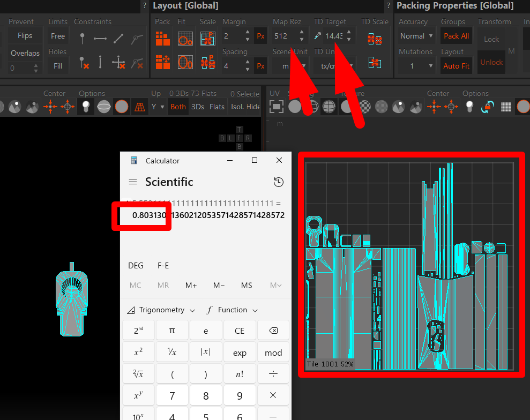The height and width of the screenshot is (420, 530).
Task: Switch view filter to 3Ds
Action: 198,107
